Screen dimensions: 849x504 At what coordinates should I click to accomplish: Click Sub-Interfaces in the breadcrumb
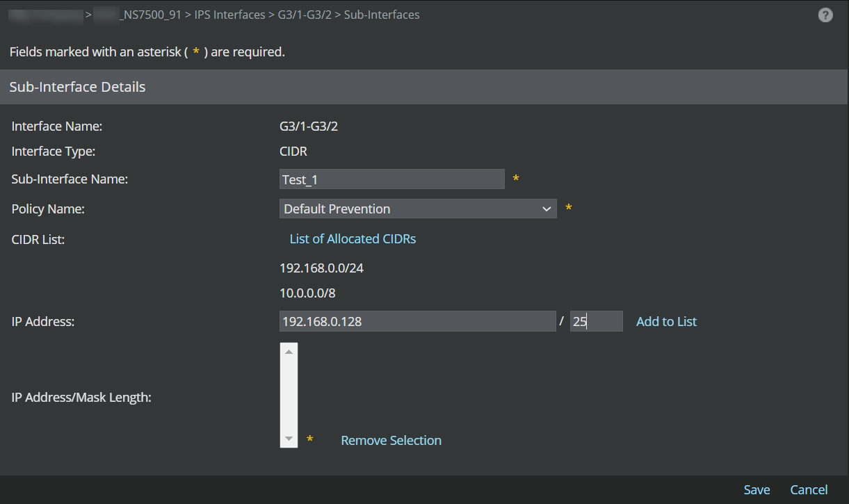(x=382, y=15)
